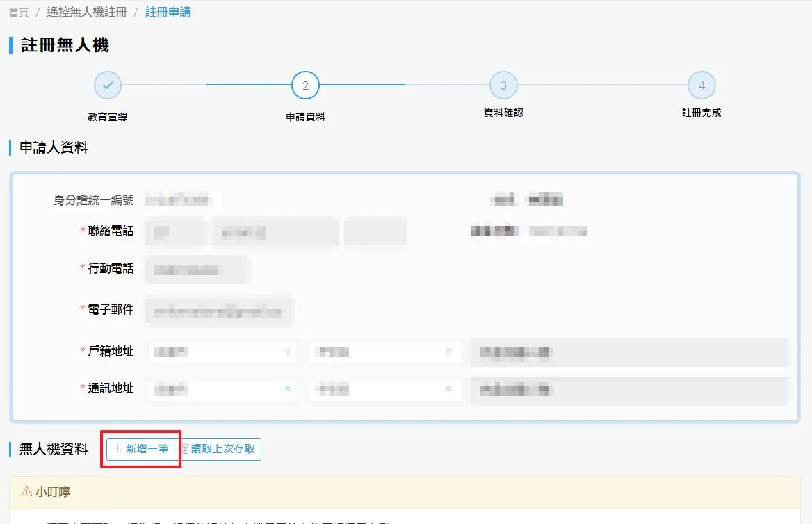Open 戶籍地址 city dropdown
This screenshot has width=812, height=524.
pyautogui.click(x=222, y=352)
